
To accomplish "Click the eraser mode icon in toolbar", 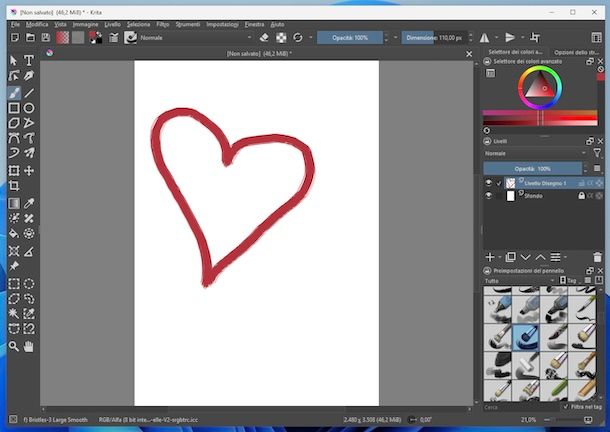I will point(264,37).
